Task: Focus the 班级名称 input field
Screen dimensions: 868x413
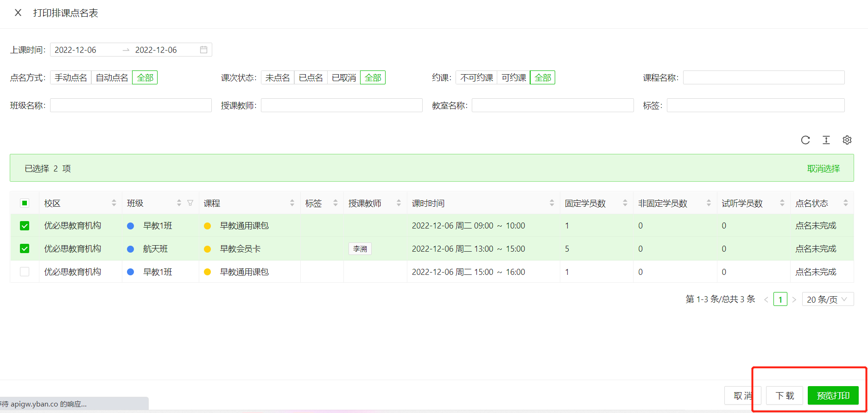Action: click(x=131, y=105)
